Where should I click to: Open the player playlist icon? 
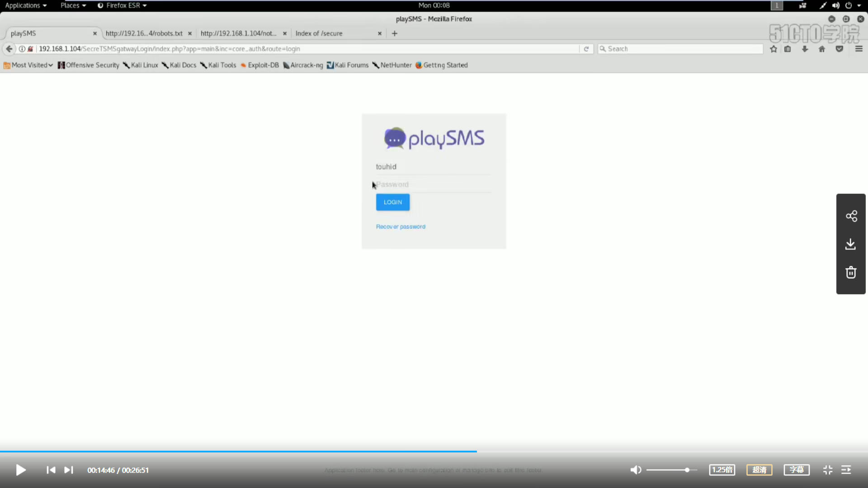pos(846,470)
